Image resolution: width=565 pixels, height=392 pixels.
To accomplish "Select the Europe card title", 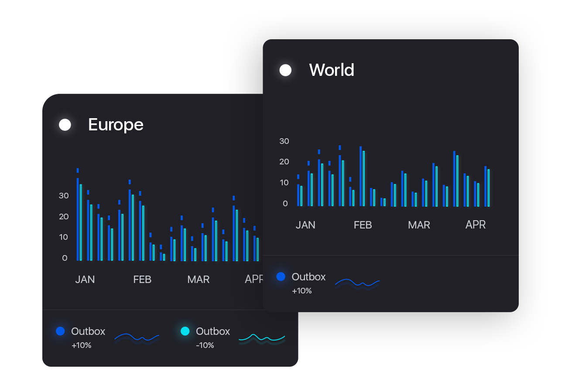I will 116,125.
